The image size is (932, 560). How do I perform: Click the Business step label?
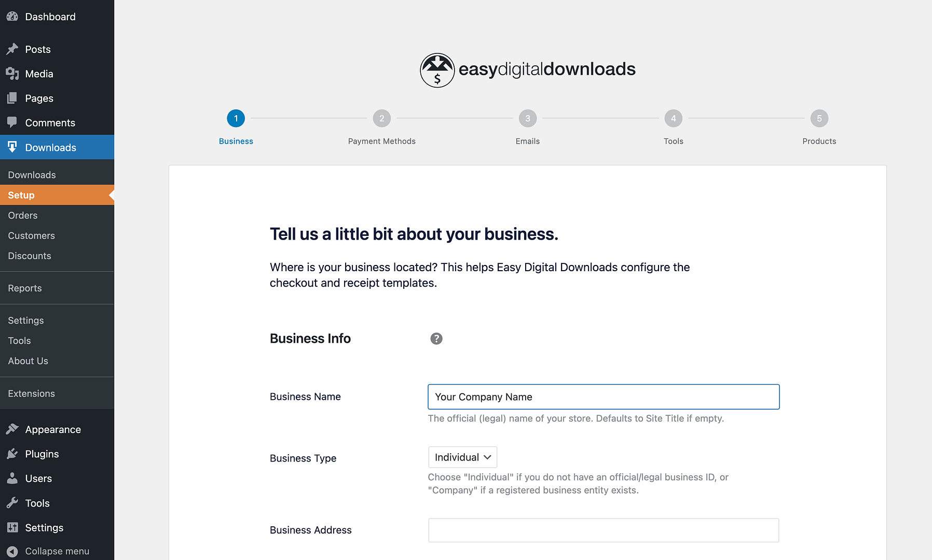tap(236, 141)
